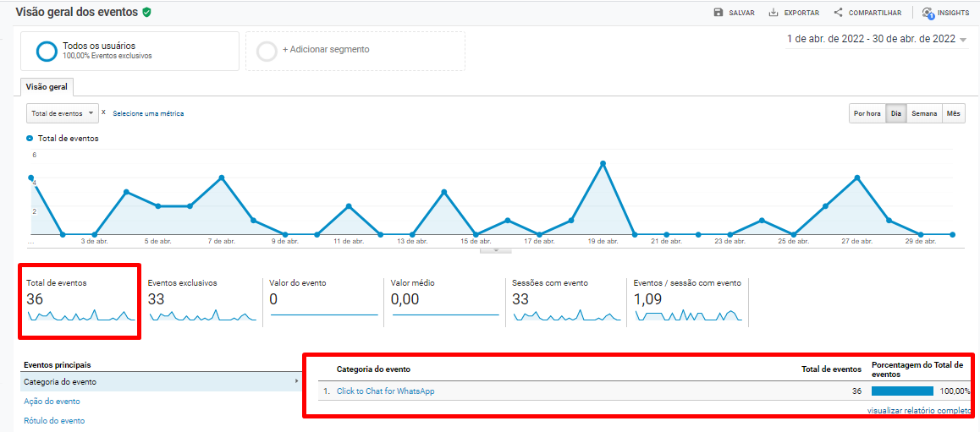
Task: Remove metric with the x icon
Action: (x=104, y=112)
